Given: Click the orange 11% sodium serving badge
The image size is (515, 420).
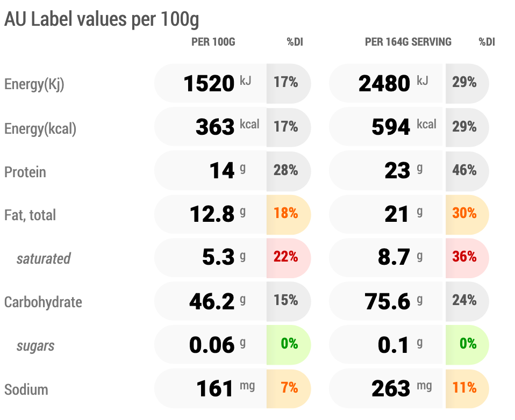Looking at the screenshot, I should pos(464,388).
